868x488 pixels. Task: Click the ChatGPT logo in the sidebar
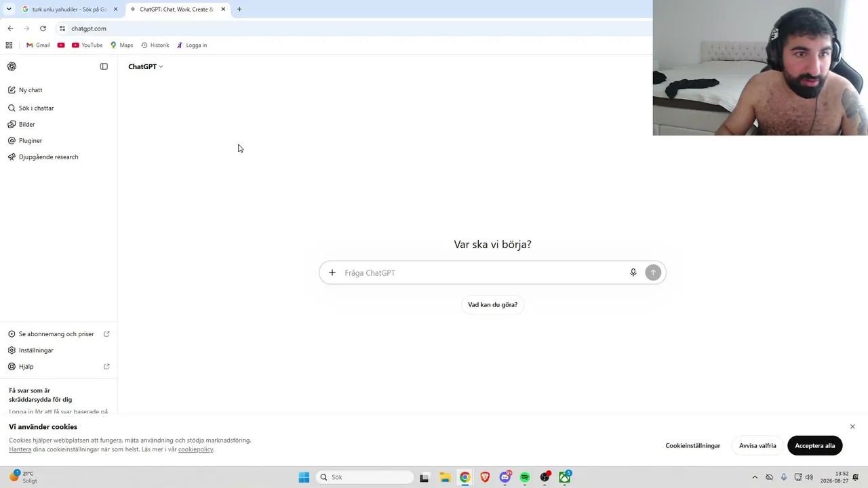click(x=12, y=66)
